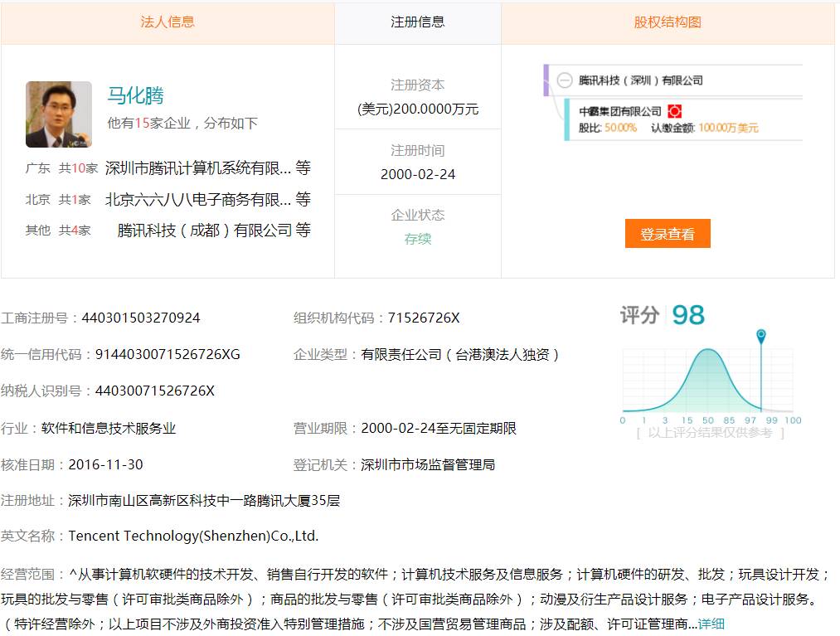Select organization code 71526726X
The width and height of the screenshot is (840, 636).
click(x=424, y=318)
